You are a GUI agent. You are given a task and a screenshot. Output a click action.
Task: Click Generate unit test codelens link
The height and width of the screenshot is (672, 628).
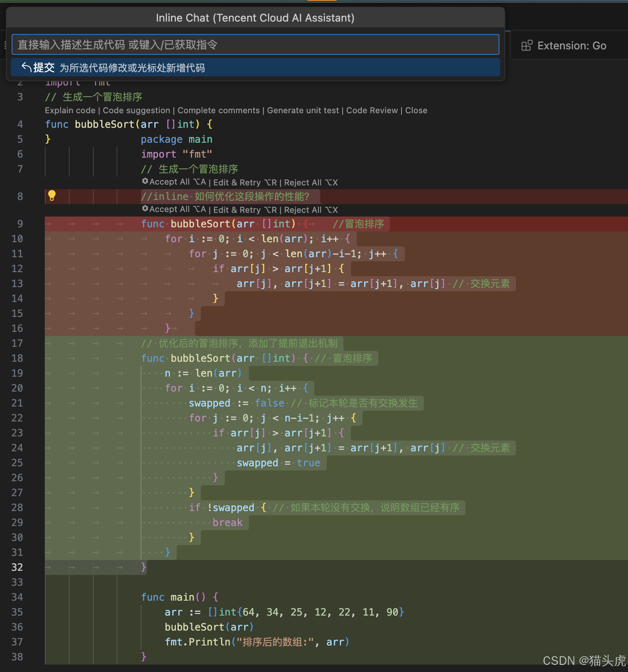[303, 110]
